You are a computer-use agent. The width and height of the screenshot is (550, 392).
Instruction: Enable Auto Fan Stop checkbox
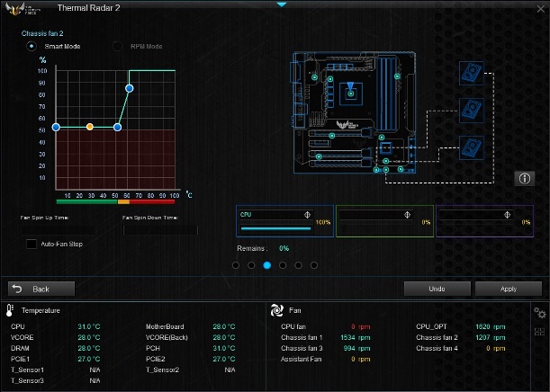tap(32, 244)
